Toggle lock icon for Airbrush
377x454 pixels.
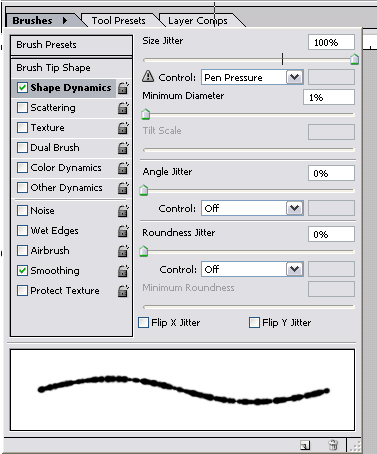click(123, 251)
